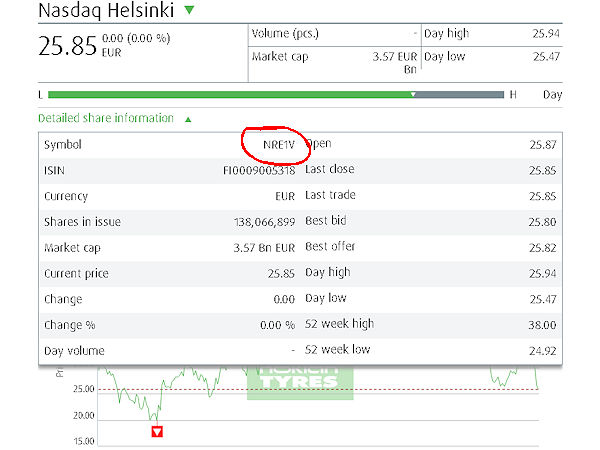
Task: Select the symbol value NRE1V
Action: point(279,145)
